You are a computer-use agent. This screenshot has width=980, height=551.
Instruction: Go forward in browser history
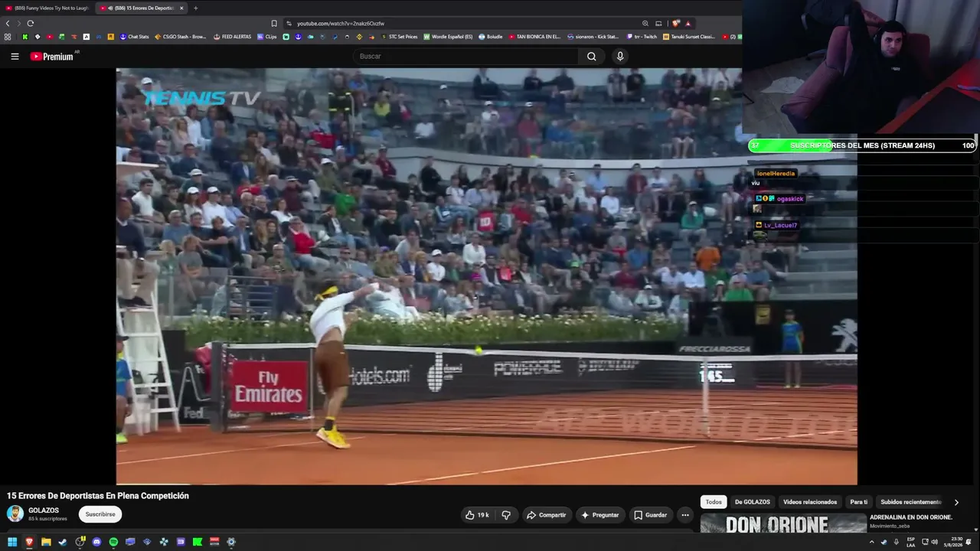click(18, 24)
